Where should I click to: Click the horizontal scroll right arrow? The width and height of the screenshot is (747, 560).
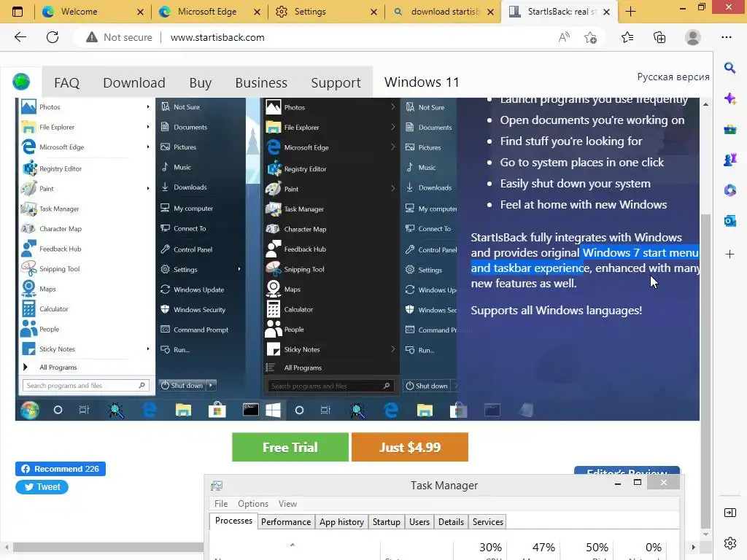pos(693,547)
